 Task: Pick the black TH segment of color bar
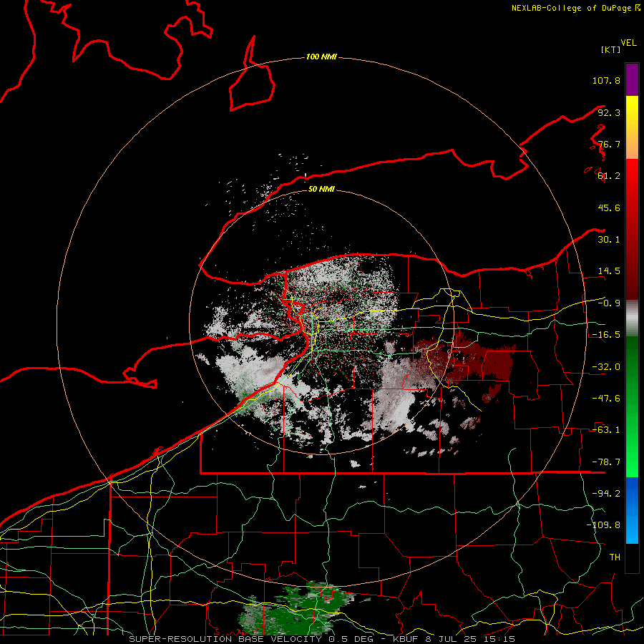[x=632, y=557]
